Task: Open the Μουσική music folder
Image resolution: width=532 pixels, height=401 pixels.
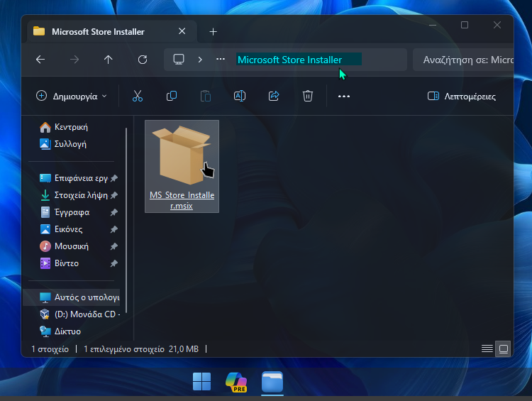Action: coord(64,246)
